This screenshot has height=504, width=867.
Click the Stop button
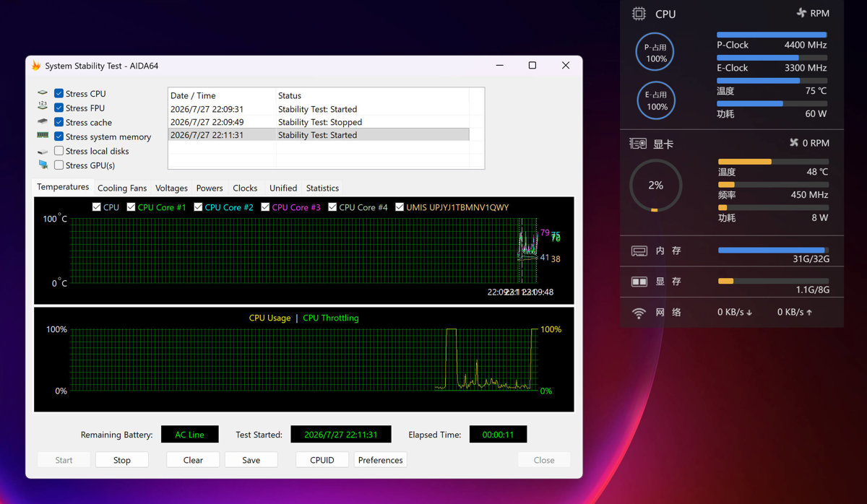[x=122, y=460]
